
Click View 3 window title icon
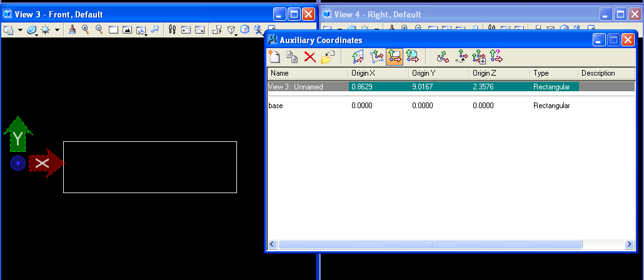(x=8, y=14)
